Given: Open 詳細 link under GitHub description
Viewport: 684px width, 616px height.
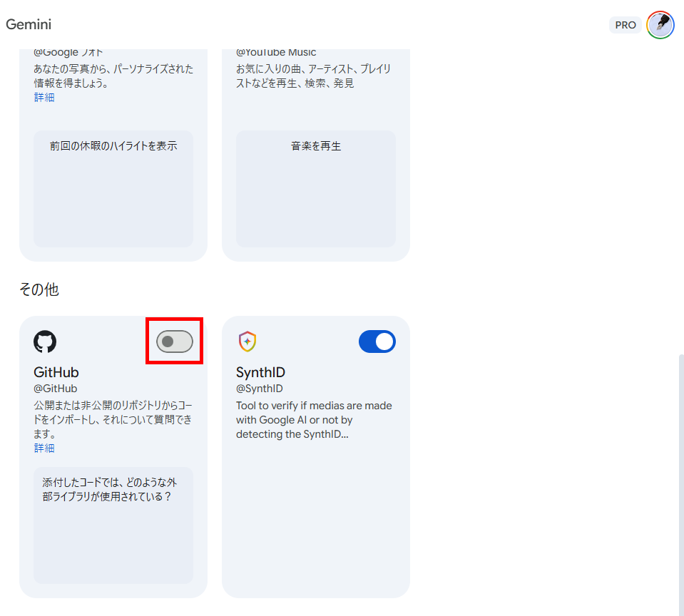Looking at the screenshot, I should 44,448.
